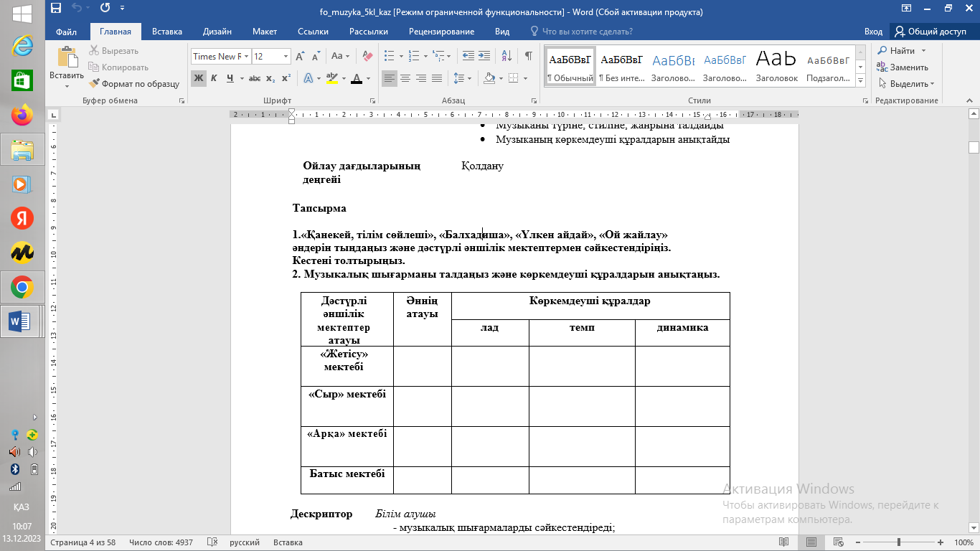
Task: Click the Format Painter (Формат по образцу)
Action: click(133, 84)
